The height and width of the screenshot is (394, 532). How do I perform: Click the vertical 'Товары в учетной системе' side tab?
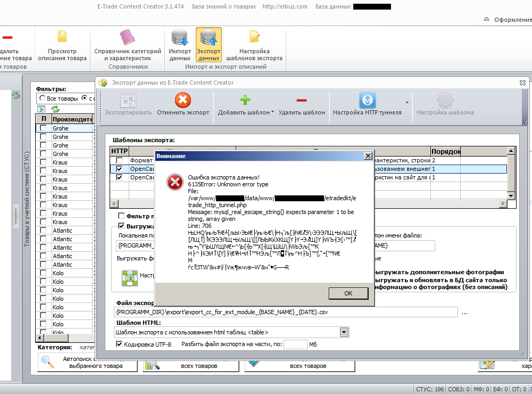click(x=27, y=199)
